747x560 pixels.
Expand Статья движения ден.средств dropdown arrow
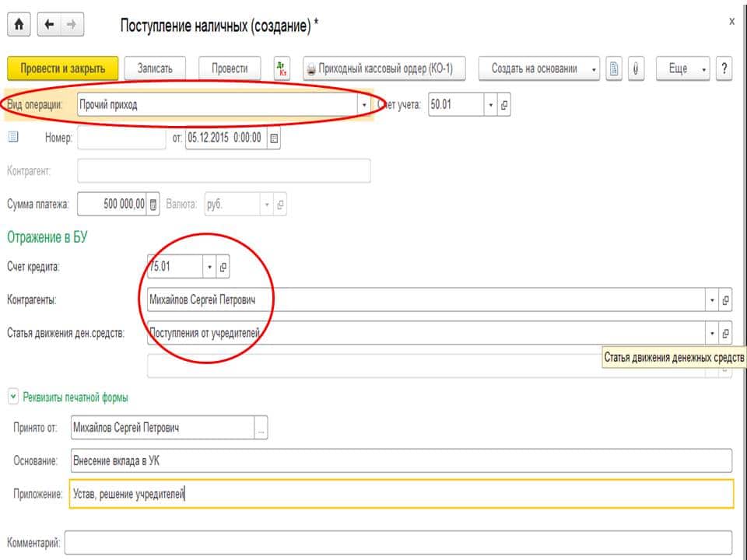[x=712, y=334]
